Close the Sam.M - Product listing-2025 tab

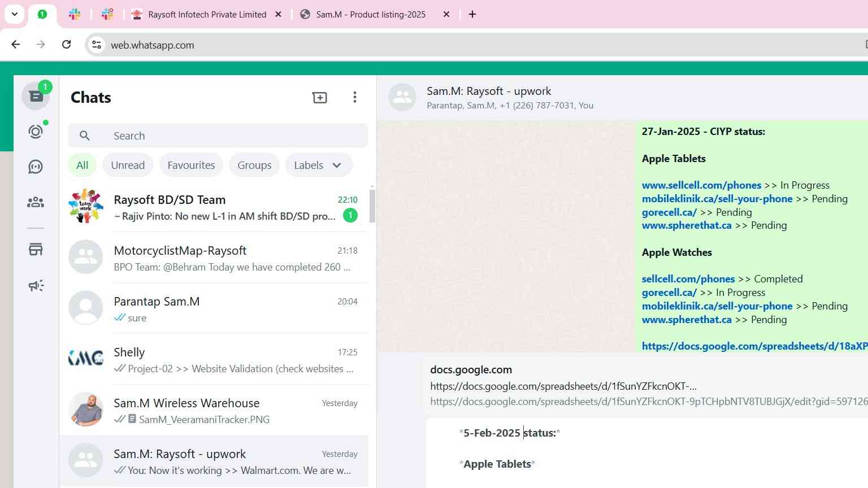point(446,14)
